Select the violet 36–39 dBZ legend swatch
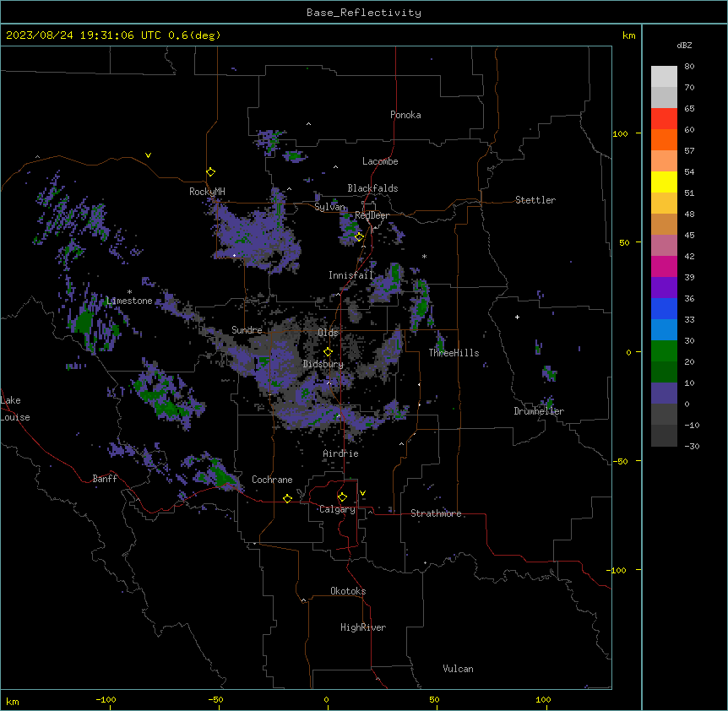The image size is (728, 711). click(664, 288)
